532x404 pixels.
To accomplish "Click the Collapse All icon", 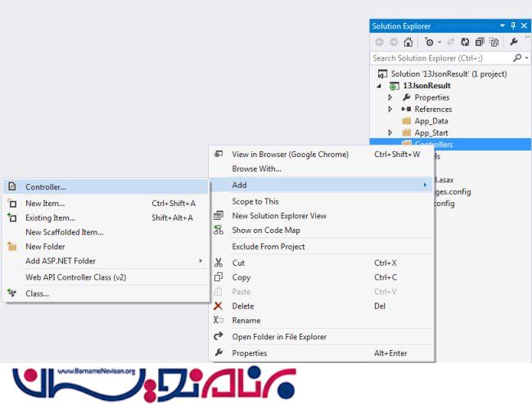I will 480,42.
